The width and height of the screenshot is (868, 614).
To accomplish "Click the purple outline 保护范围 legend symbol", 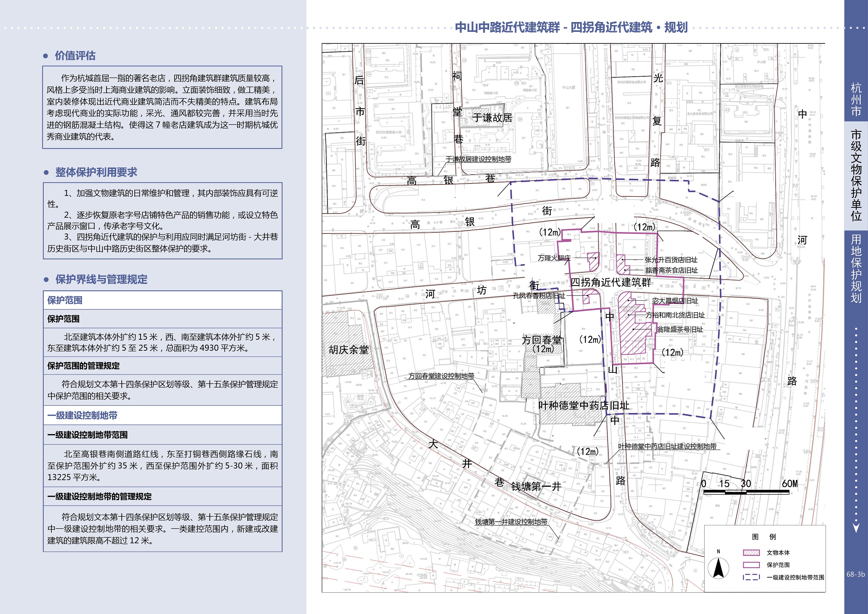I will [751, 565].
